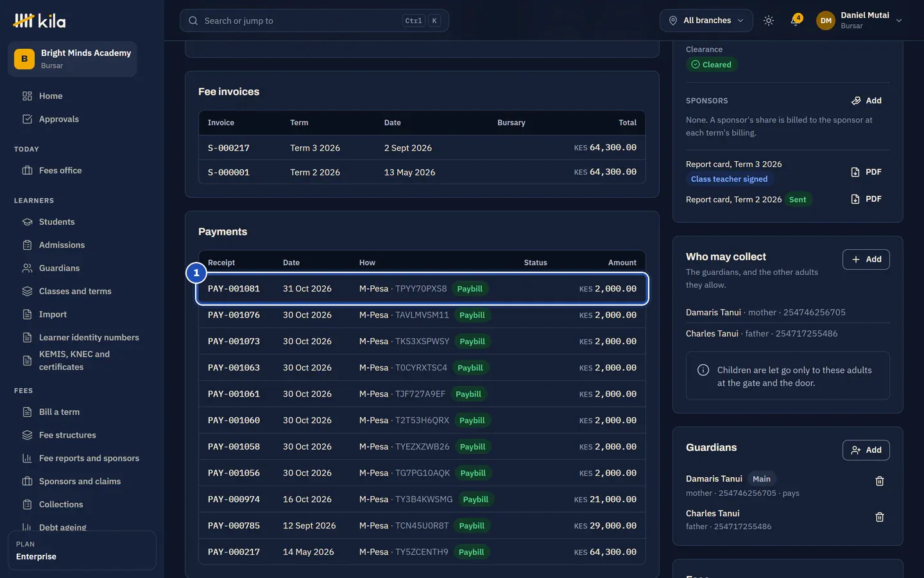
Task: Click the Import sidebar icon
Action: 27,315
